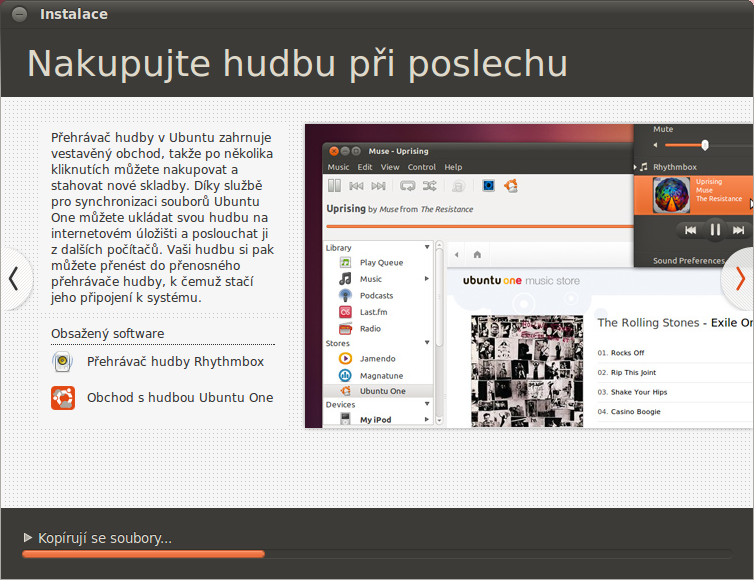Expand the Music item arrow

pyautogui.click(x=427, y=279)
